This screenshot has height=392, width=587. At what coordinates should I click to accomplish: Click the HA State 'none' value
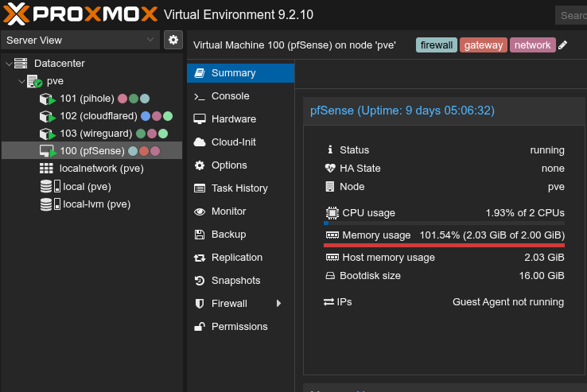pyautogui.click(x=553, y=169)
